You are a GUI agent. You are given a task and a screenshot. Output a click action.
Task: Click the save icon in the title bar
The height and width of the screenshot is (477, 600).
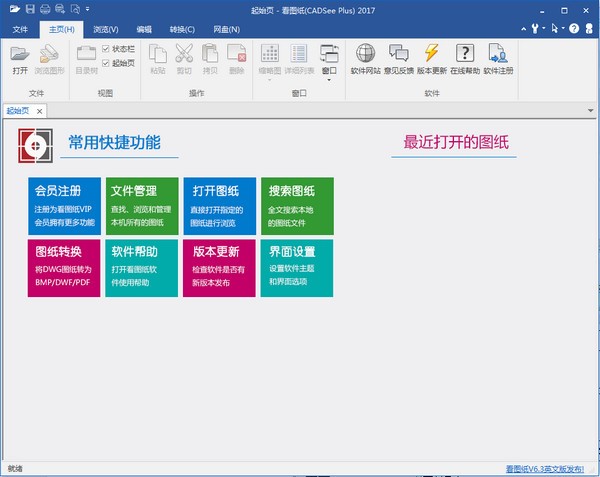coord(31,9)
